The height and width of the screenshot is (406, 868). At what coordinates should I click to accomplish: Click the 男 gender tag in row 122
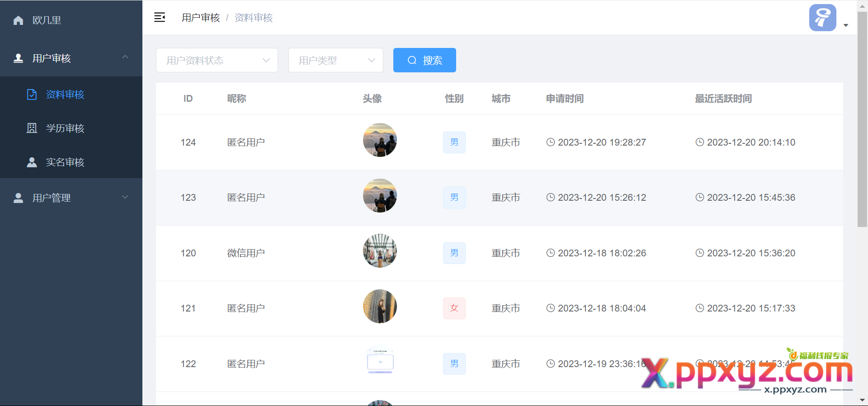coord(454,364)
